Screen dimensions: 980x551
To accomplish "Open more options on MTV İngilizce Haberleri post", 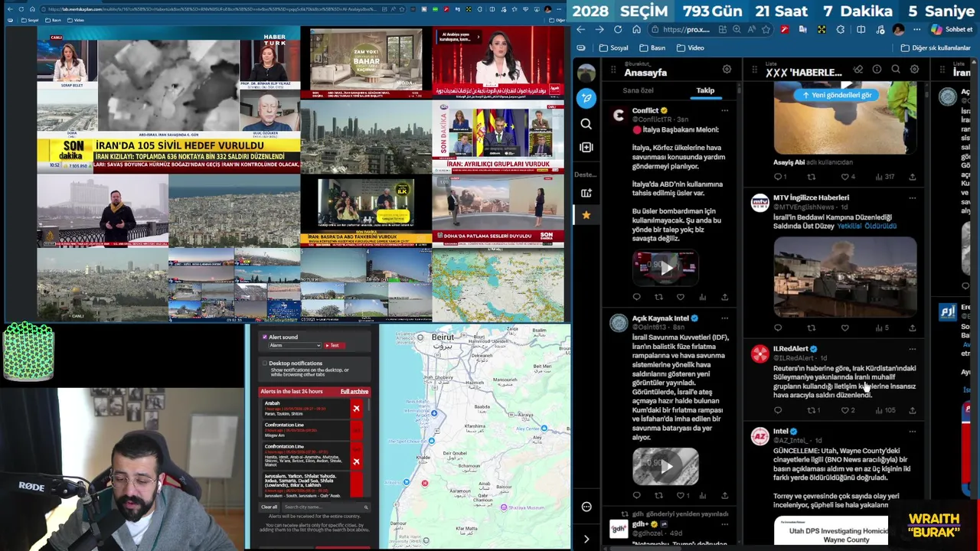I will click(x=912, y=197).
